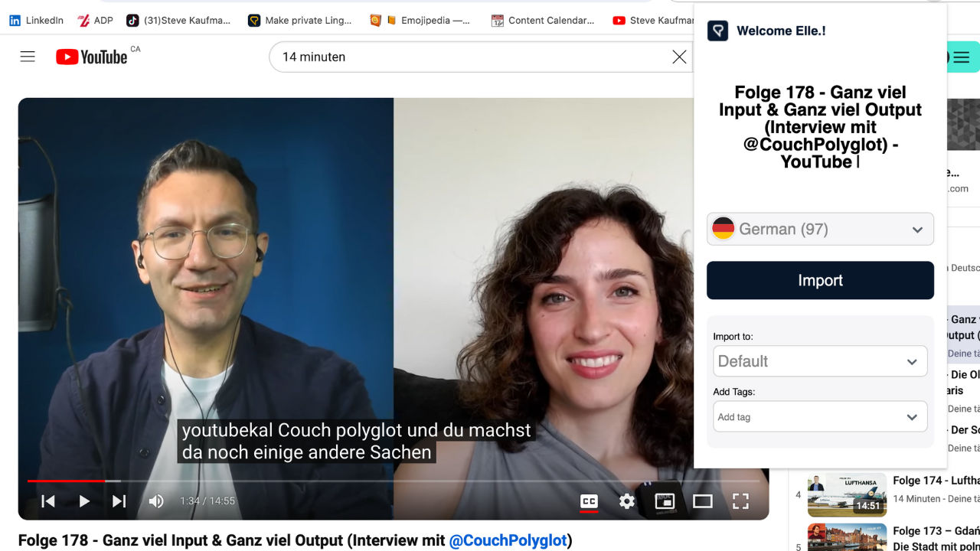Open the Add tag dropdown

point(820,417)
